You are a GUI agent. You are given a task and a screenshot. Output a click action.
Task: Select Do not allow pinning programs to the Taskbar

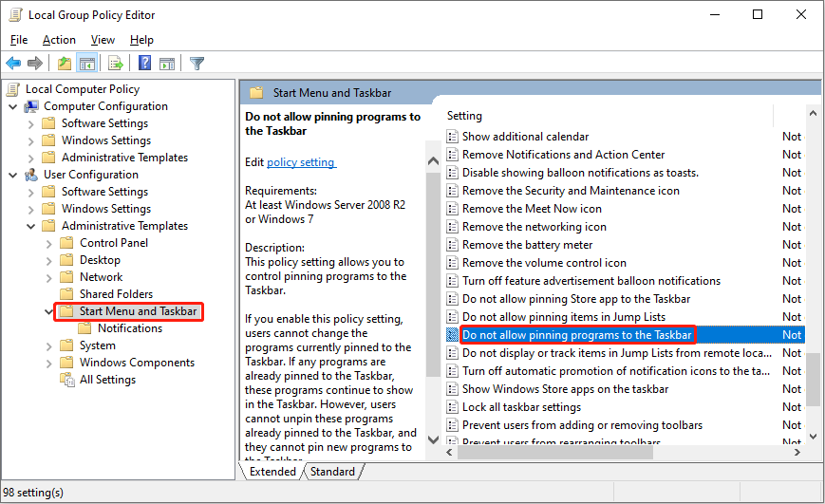pos(576,335)
